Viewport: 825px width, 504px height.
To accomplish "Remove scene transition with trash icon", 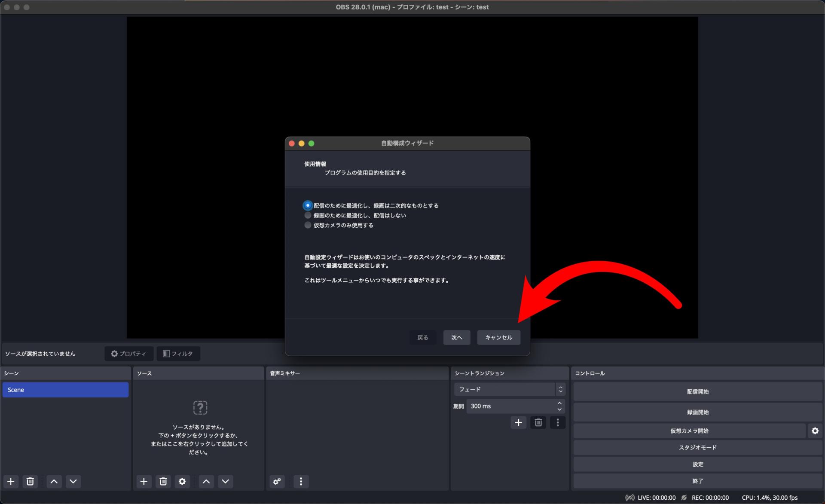I will [x=538, y=422].
